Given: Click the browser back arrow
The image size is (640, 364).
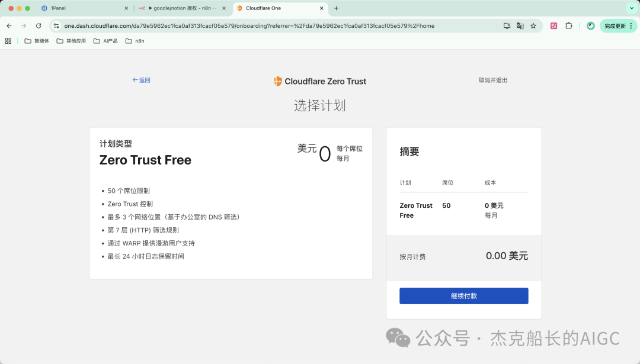Looking at the screenshot, I should [x=9, y=25].
